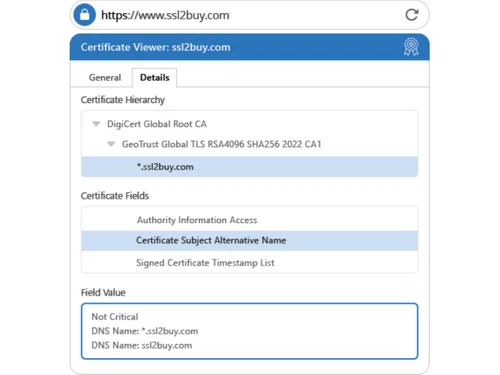The height and width of the screenshot is (375, 500).
Task: Click the padlock icon in address bar
Action: tap(84, 15)
